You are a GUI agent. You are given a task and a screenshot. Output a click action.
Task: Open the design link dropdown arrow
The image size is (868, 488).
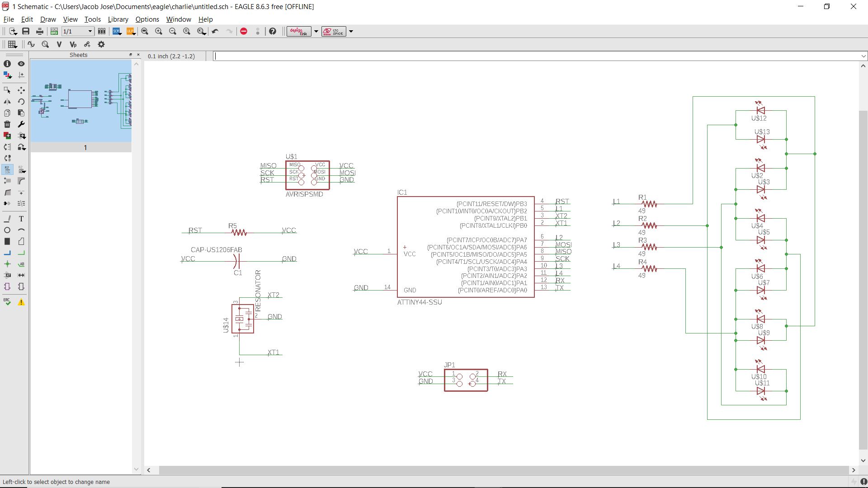pyautogui.click(x=316, y=31)
